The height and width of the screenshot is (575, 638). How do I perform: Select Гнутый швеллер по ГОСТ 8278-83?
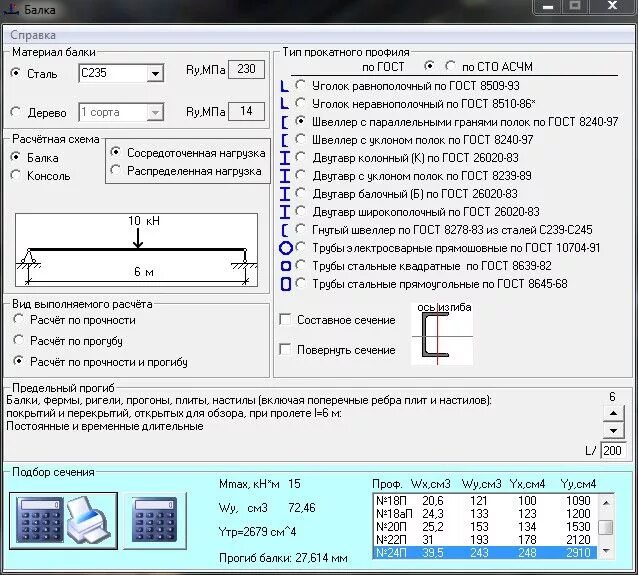coord(300,229)
